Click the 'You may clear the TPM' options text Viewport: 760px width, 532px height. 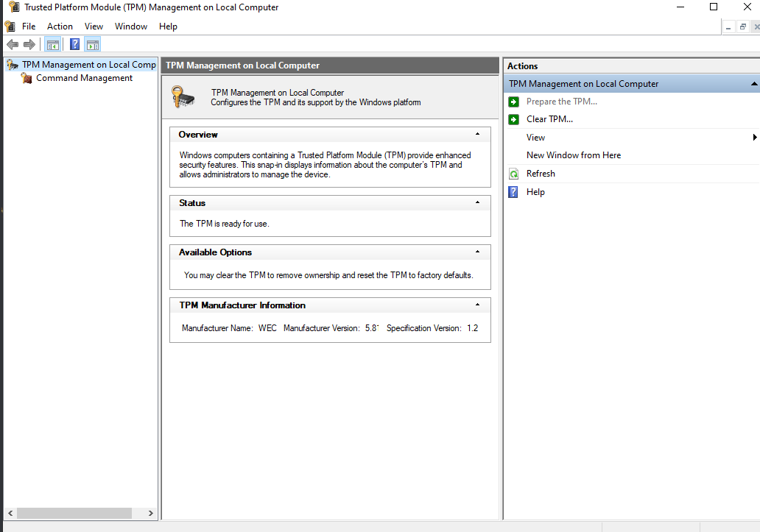(x=328, y=275)
